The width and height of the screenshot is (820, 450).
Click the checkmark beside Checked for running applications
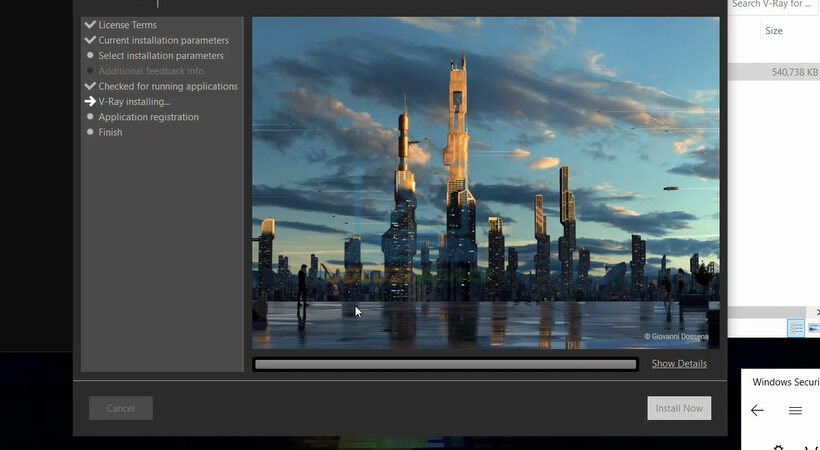point(90,86)
